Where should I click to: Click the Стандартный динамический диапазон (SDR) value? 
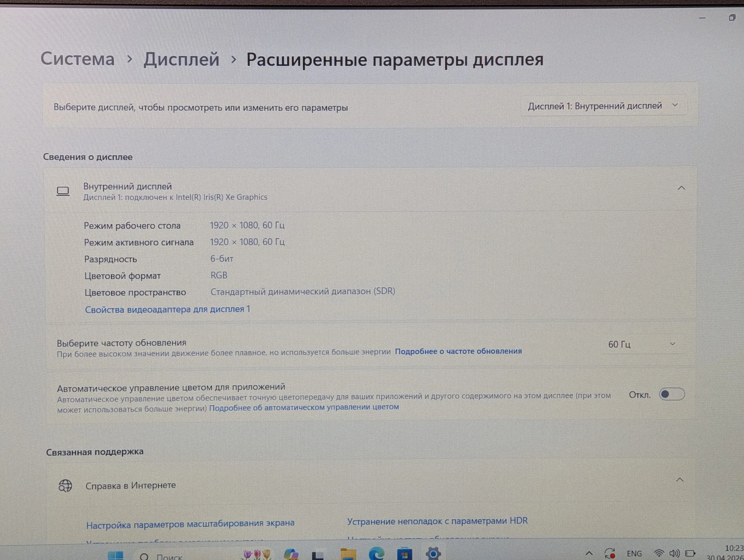(303, 291)
